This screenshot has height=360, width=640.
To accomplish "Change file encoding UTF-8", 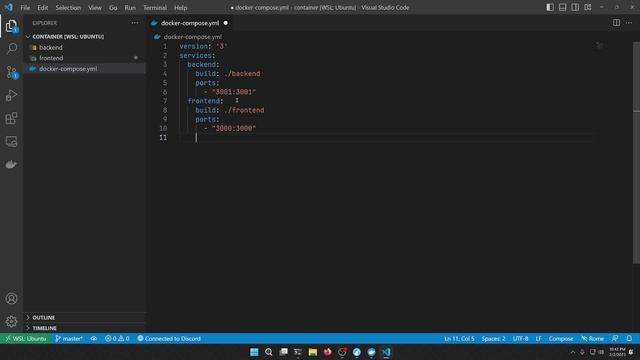I will point(520,338).
